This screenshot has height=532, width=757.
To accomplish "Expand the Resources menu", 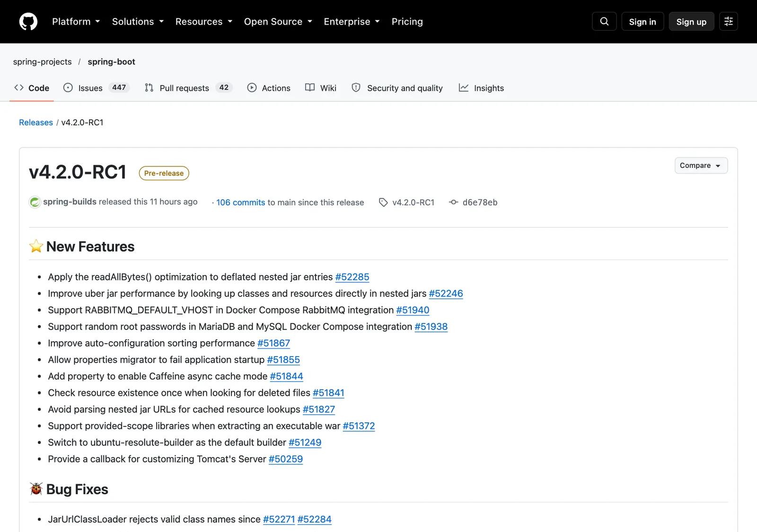I will click(204, 22).
